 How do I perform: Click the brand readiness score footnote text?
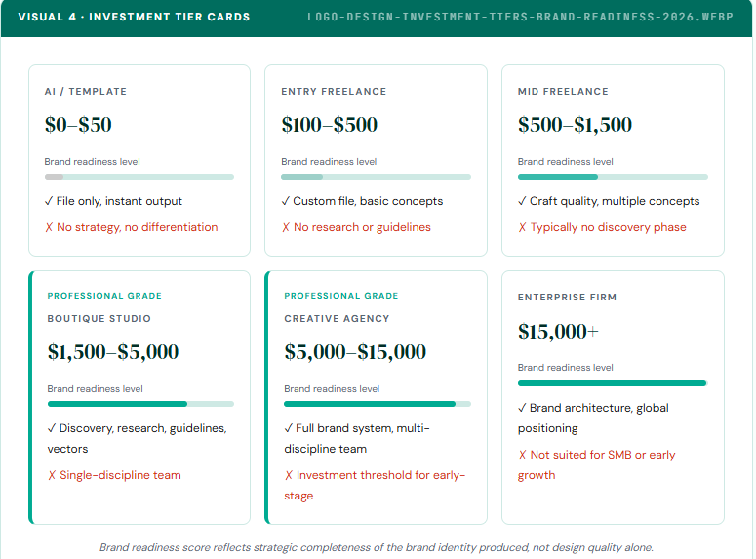point(377,547)
